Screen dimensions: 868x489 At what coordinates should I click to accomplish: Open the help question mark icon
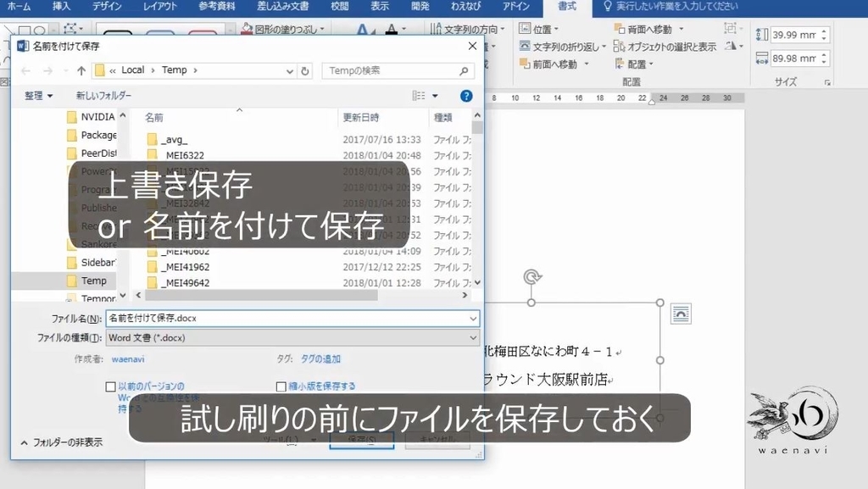[466, 97]
